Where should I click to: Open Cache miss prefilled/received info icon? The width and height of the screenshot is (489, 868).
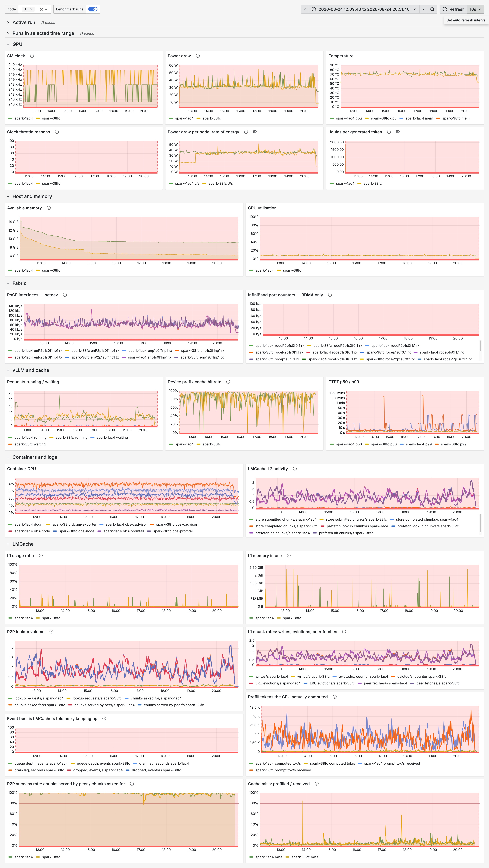[x=317, y=784]
